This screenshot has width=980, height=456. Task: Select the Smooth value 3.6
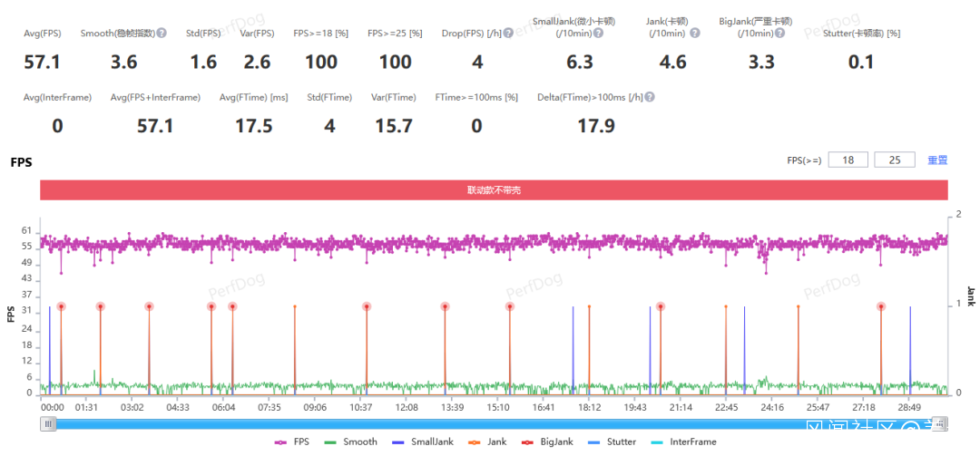[123, 63]
